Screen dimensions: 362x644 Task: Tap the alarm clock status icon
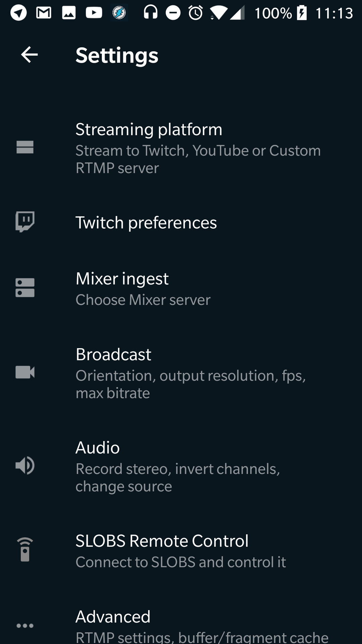click(195, 13)
